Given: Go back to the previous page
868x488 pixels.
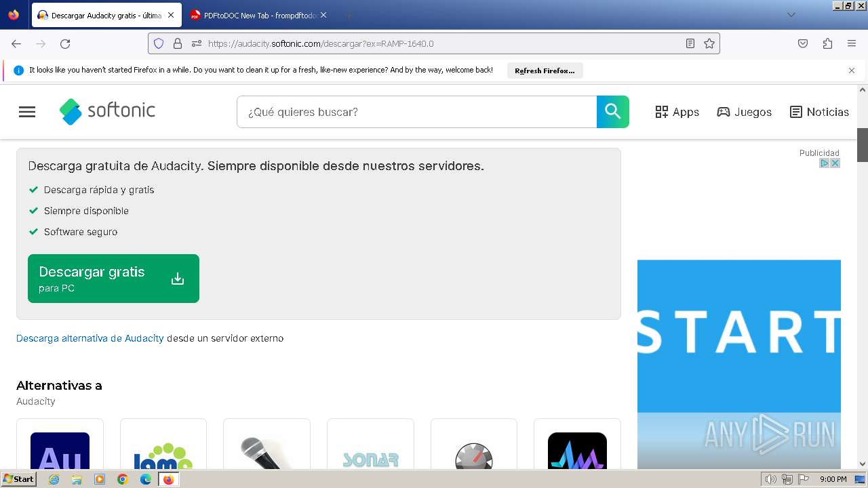Looking at the screenshot, I should click(16, 43).
